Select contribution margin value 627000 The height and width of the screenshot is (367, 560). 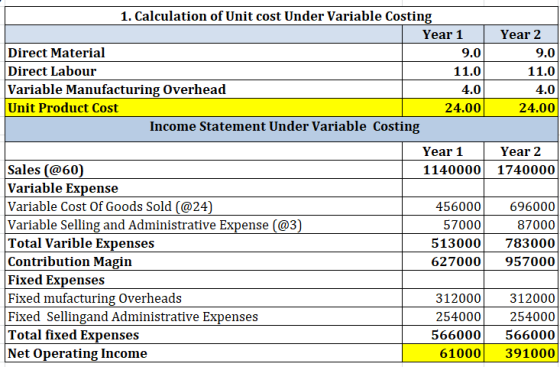443,262
